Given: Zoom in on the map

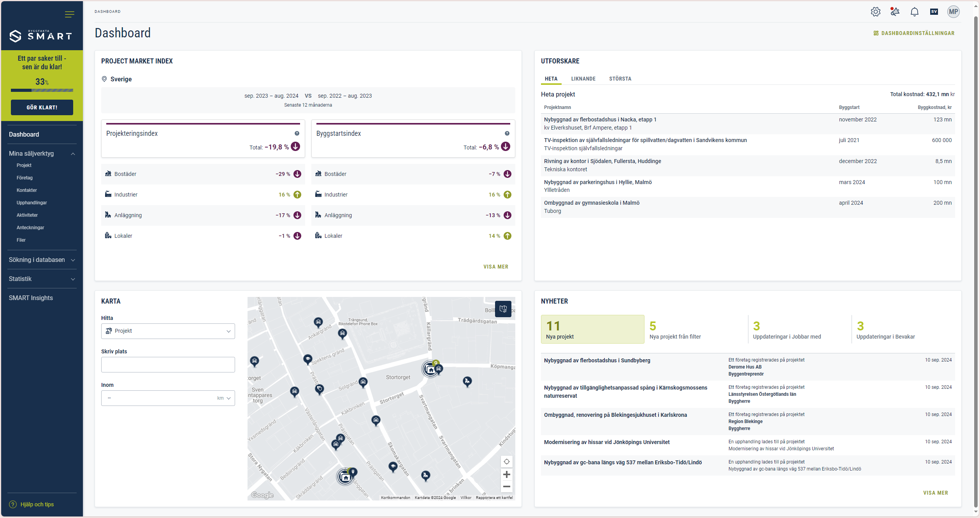Looking at the screenshot, I should point(506,474).
